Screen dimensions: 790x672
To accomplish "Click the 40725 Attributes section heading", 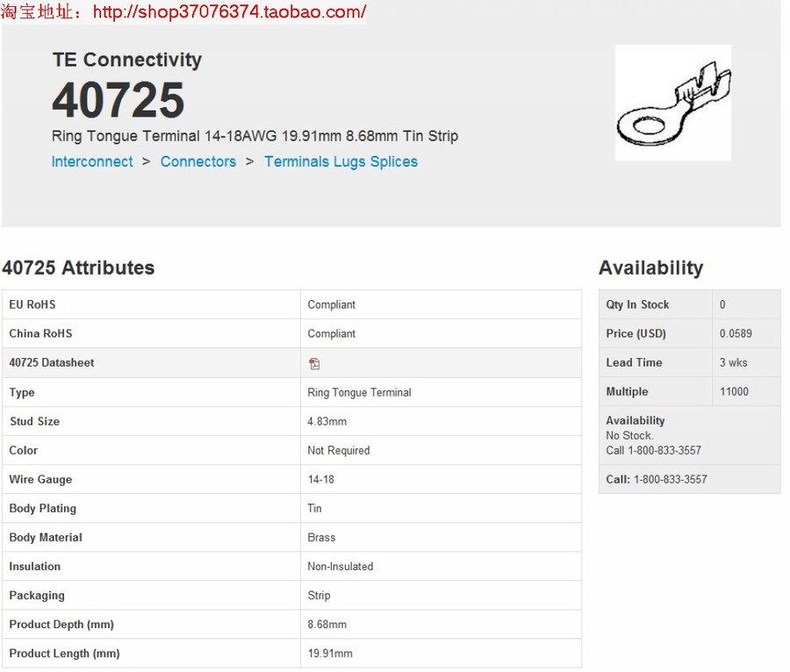I will 78,268.
